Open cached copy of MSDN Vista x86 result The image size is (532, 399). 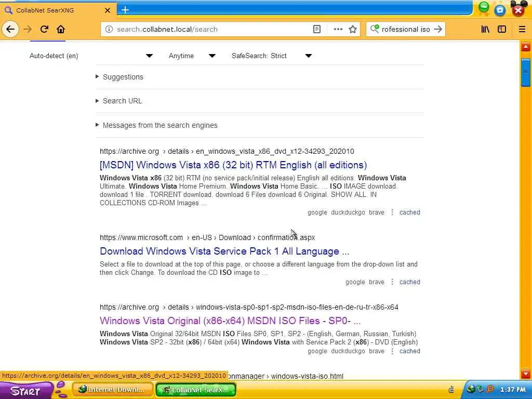tap(409, 212)
